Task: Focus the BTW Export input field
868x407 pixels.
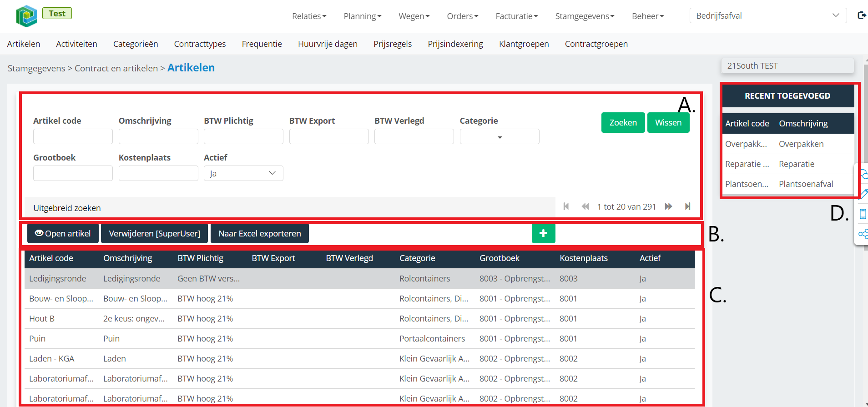Action: pos(329,136)
